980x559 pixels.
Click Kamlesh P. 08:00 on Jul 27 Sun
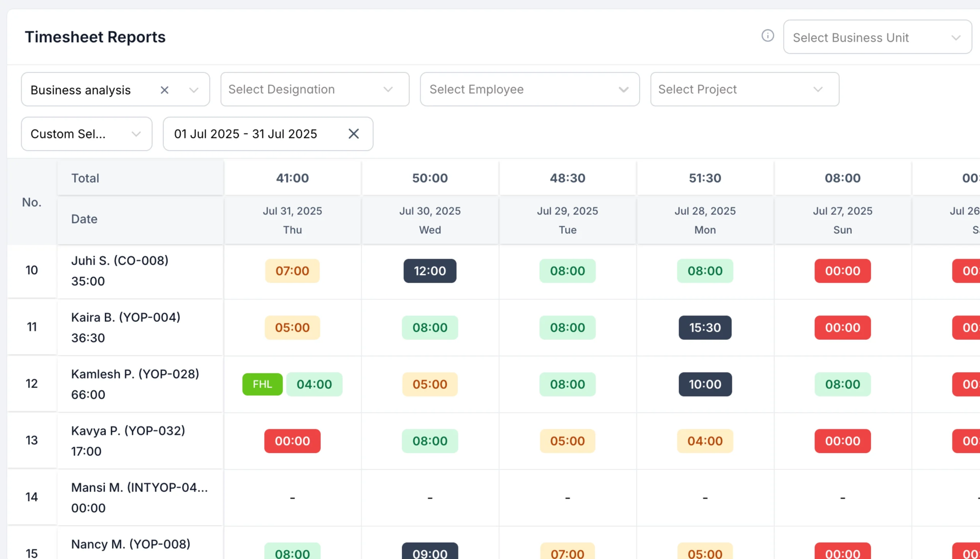point(842,384)
